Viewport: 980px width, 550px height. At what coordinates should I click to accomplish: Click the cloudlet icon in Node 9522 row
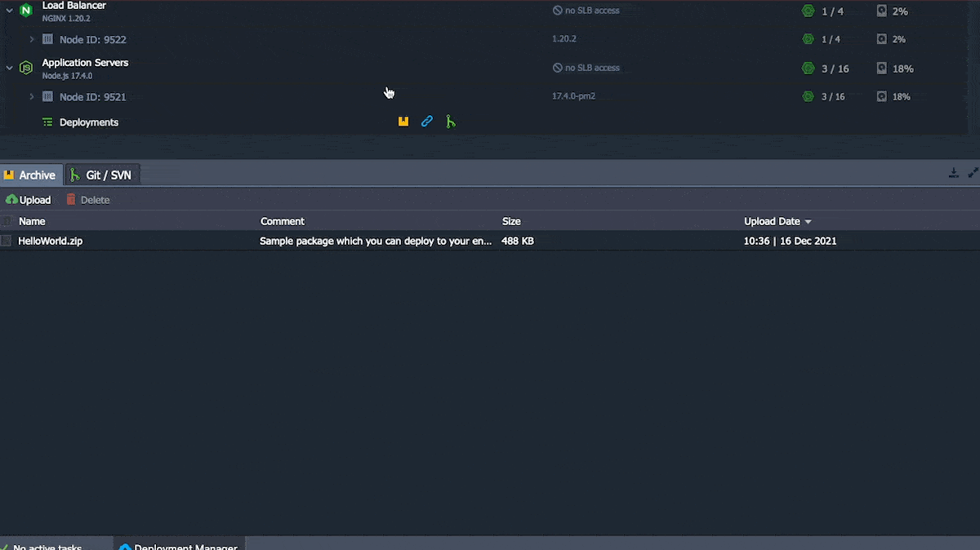pyautogui.click(x=808, y=39)
